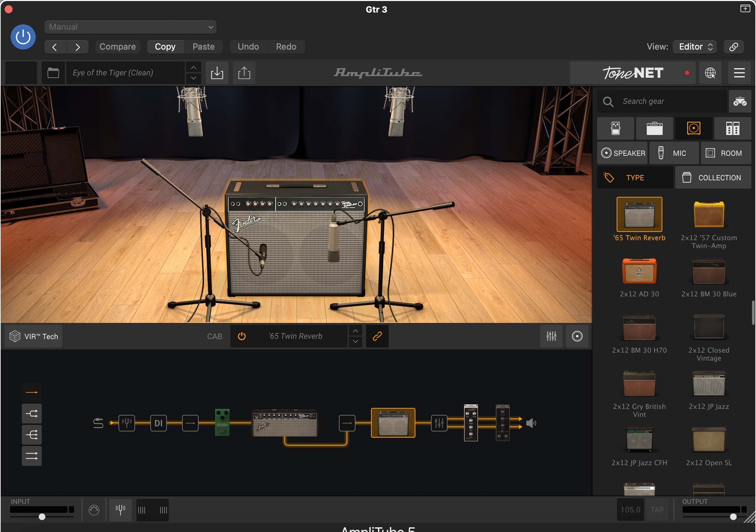
Task: Select previous cab with up chevron
Action: (x=355, y=331)
